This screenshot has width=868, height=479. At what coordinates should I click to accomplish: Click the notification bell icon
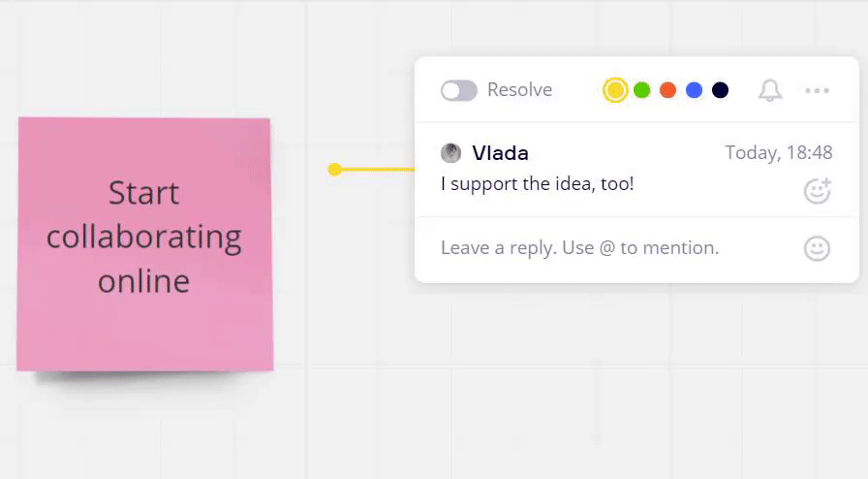(770, 90)
